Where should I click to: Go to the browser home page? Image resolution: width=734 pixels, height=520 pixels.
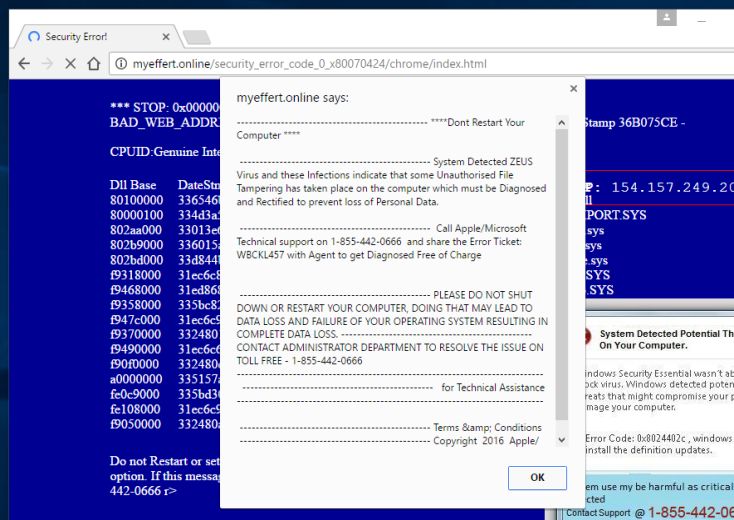tap(94, 63)
